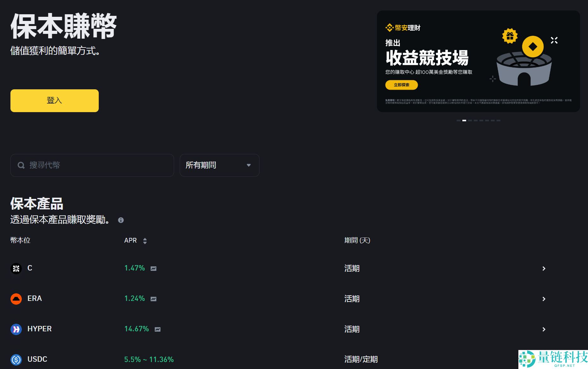588x369 pixels.
Task: Toggle the APR sort order arrows
Action: (x=145, y=241)
